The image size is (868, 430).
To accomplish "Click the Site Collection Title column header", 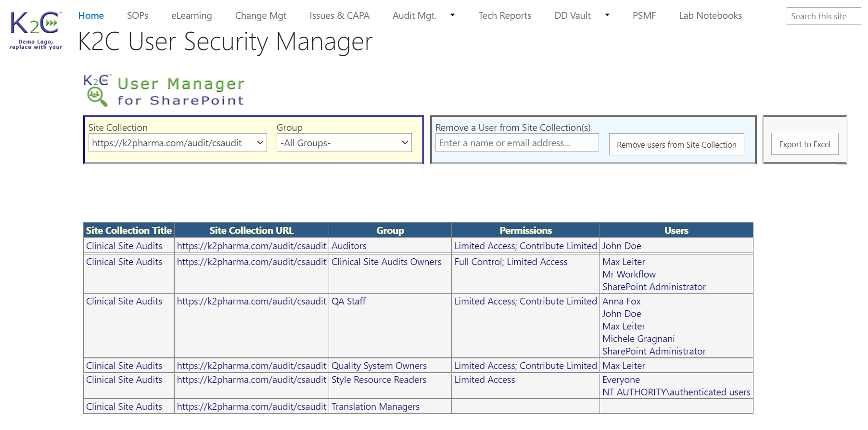I will (x=129, y=230).
